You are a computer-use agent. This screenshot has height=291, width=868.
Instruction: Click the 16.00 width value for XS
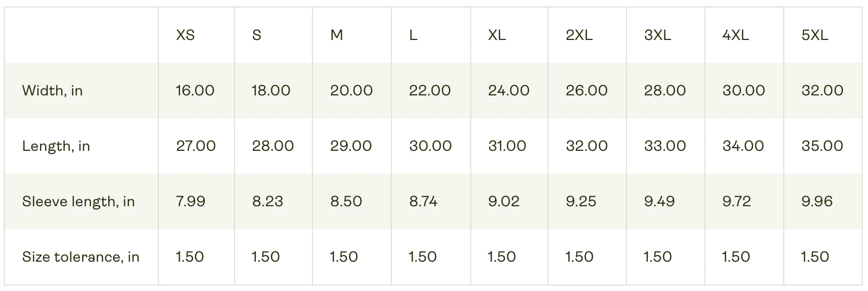(x=195, y=91)
